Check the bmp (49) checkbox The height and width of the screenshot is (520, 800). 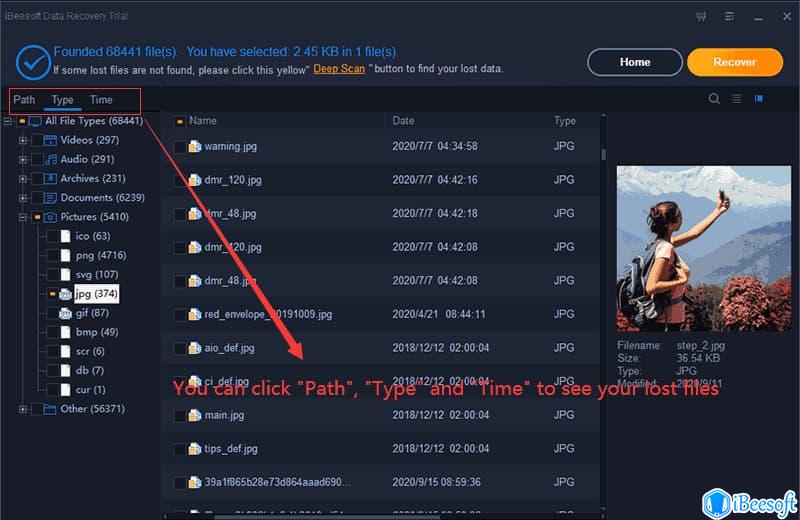tap(53, 333)
